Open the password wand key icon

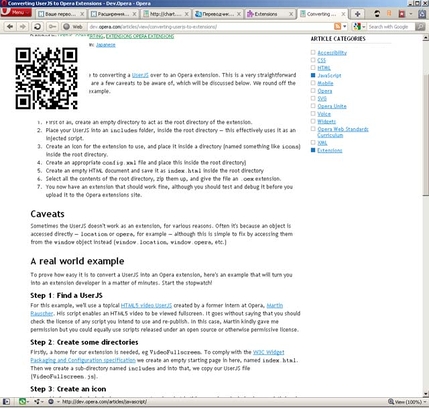[x=52, y=27]
